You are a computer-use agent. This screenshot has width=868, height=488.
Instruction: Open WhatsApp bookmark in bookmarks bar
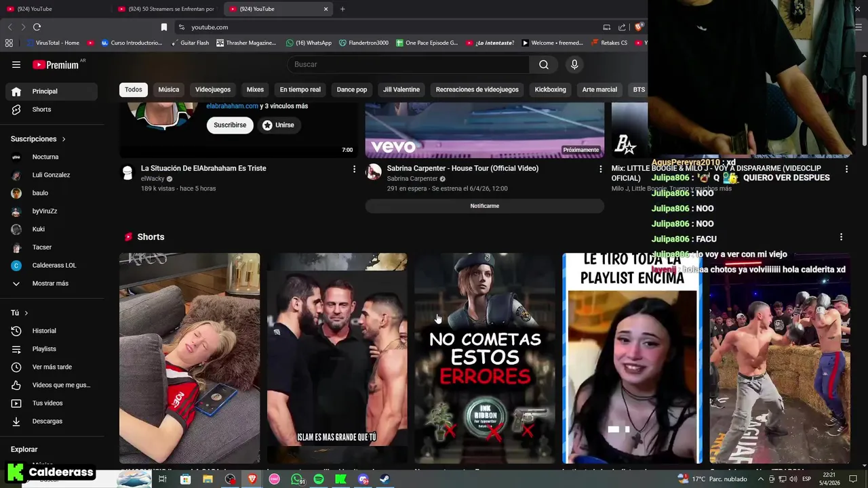[x=309, y=43]
